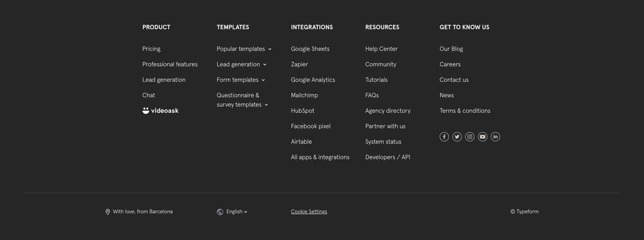Open the Pricing page link

tap(151, 49)
